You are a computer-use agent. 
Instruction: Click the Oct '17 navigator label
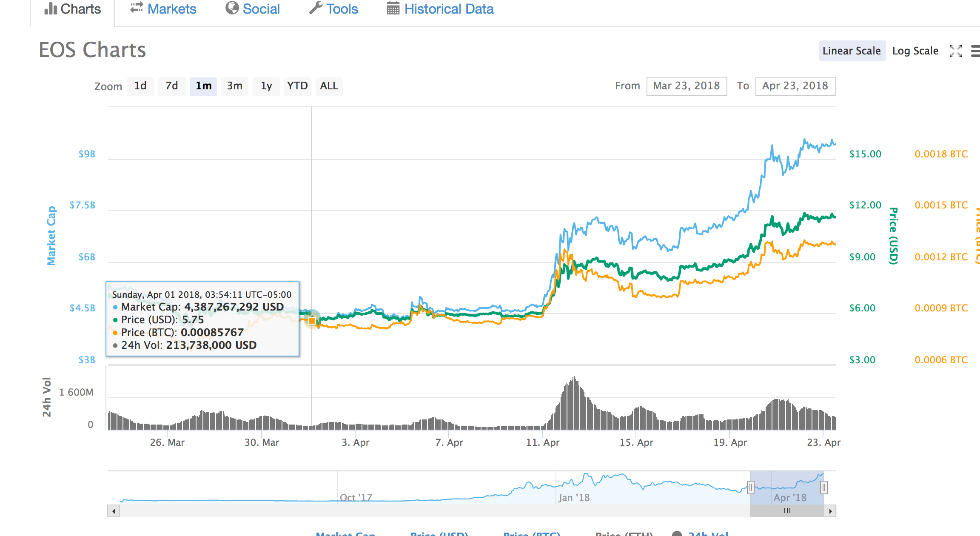coord(356,497)
